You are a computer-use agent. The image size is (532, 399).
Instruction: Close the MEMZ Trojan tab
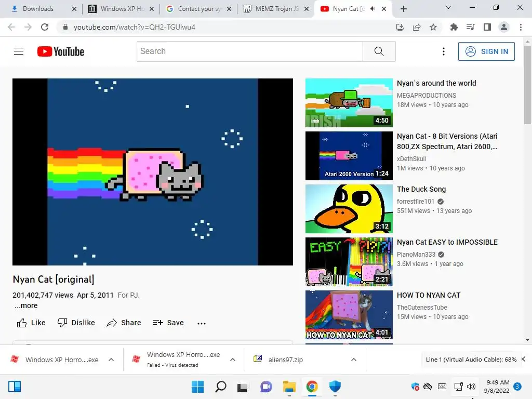[307, 9]
